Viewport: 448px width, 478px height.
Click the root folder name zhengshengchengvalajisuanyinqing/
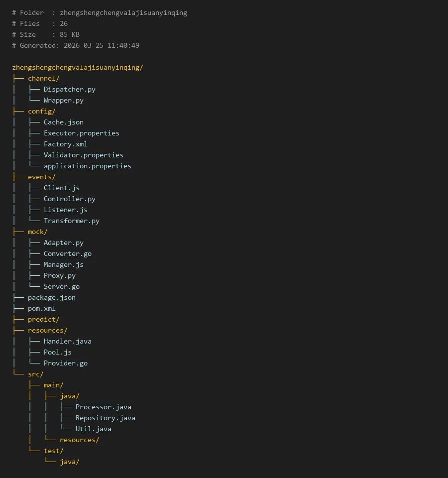pos(77,67)
